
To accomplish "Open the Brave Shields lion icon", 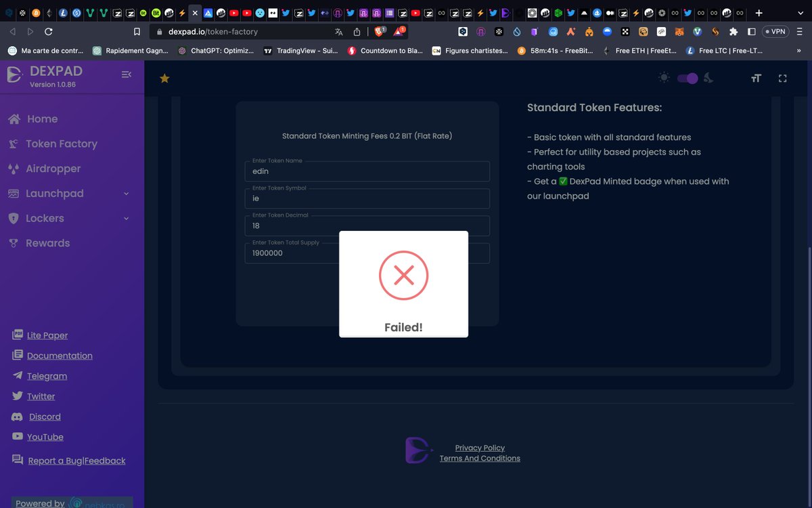I will coord(380,31).
